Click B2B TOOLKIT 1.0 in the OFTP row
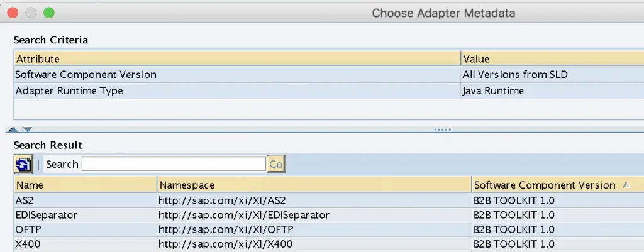The image size is (644, 252). 514,229
